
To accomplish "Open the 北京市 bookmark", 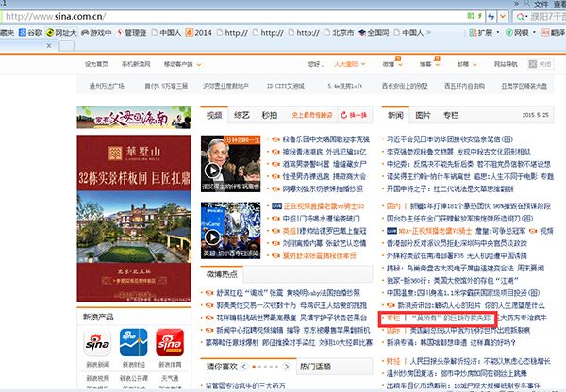I will [339, 32].
